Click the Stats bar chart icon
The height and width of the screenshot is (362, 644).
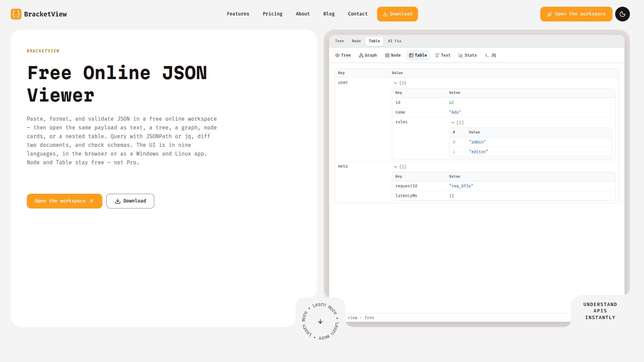(x=461, y=55)
